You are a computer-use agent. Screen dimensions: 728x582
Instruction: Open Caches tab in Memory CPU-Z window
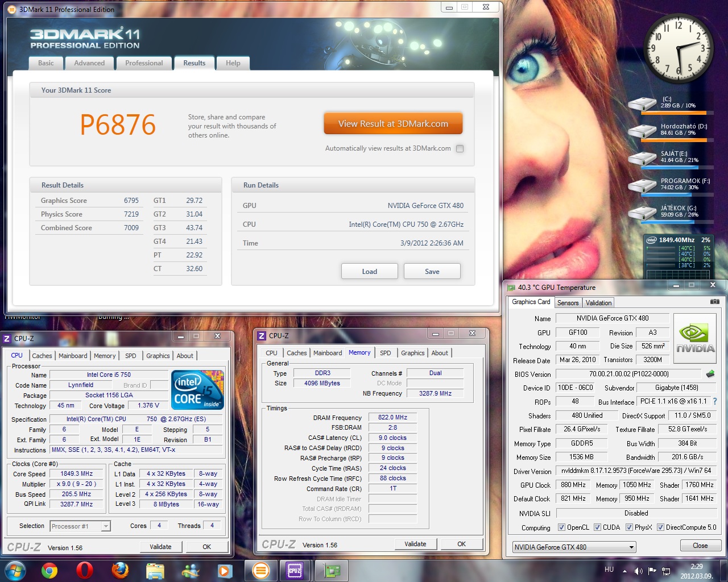pos(296,353)
